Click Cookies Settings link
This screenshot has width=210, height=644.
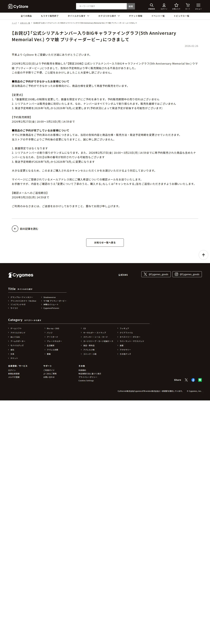click(x=86, y=380)
